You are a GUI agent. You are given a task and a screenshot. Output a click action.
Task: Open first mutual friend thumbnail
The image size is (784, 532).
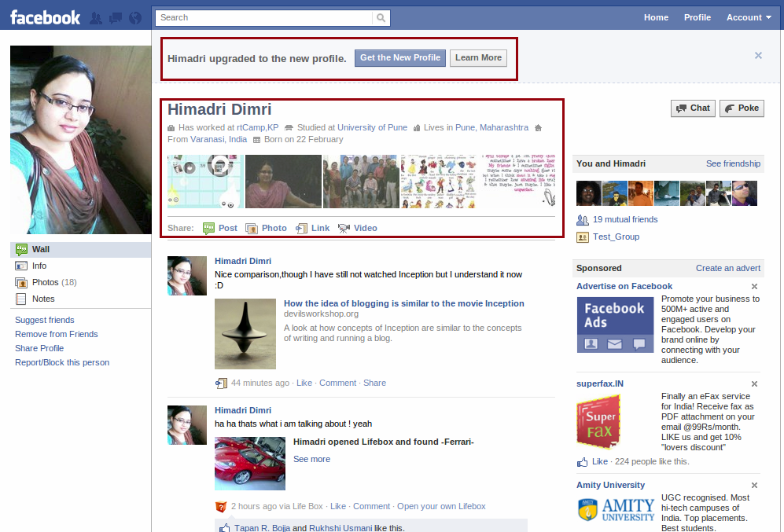click(x=589, y=193)
